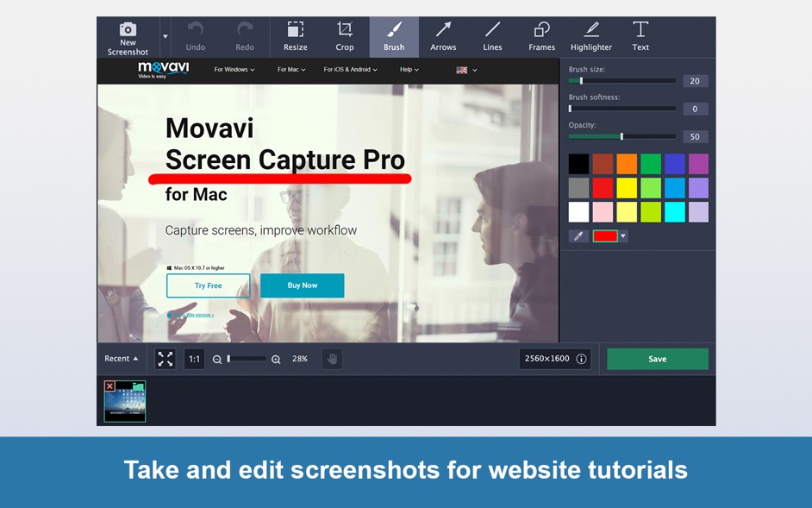Redo the reverted edit

tap(245, 37)
